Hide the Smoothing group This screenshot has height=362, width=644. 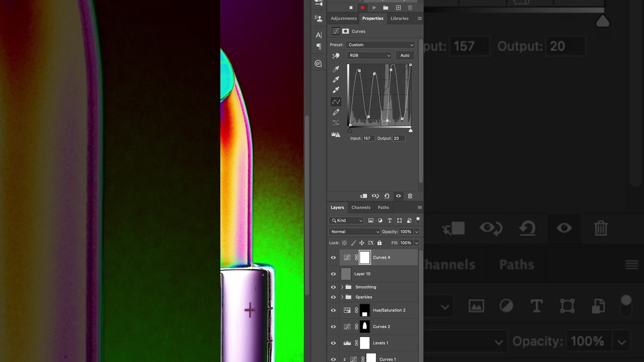(333, 287)
